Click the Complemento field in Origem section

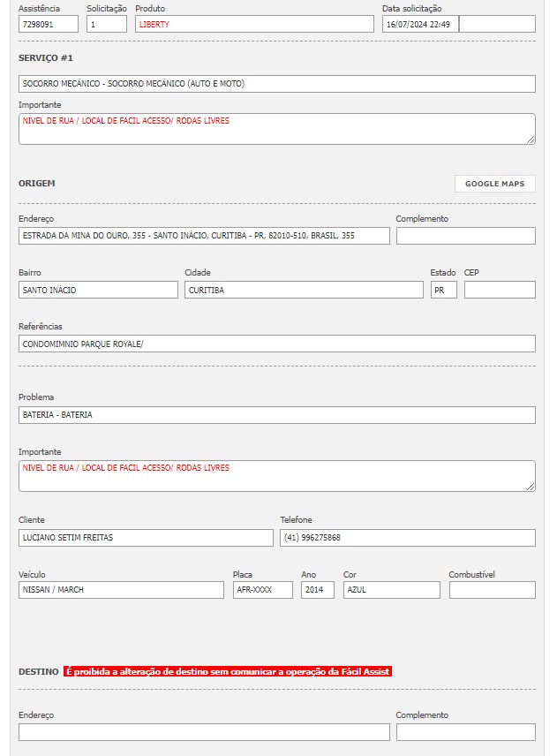pos(465,236)
